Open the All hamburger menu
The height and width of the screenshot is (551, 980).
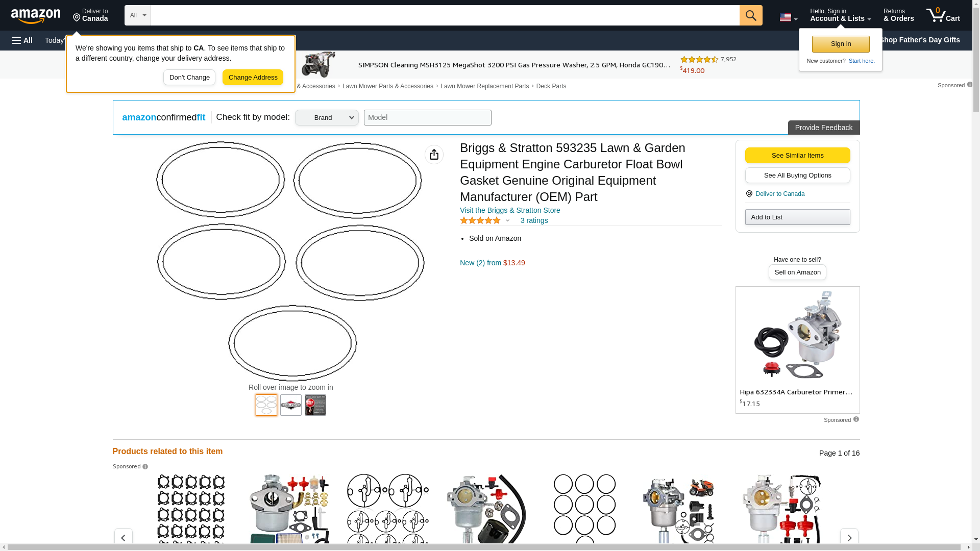(22, 40)
